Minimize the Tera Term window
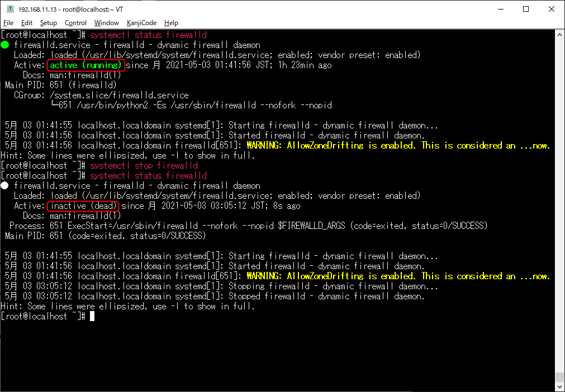The width and height of the screenshot is (565, 392). coord(500,9)
